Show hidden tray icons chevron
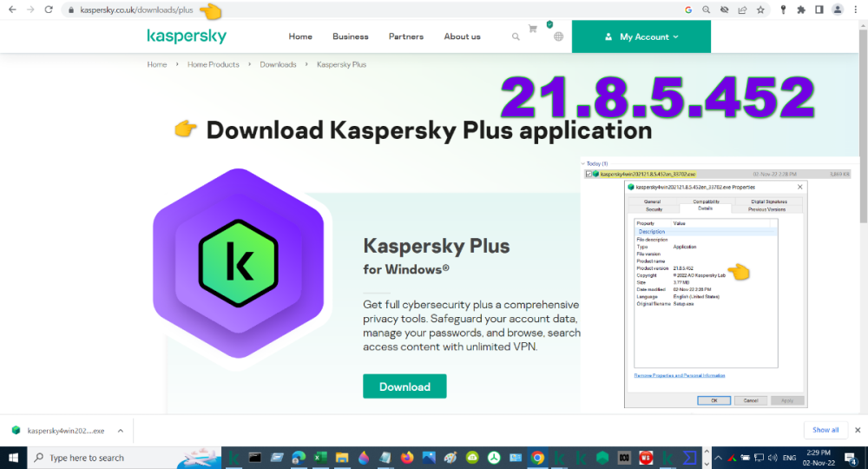This screenshot has height=469, width=868. pyautogui.click(x=718, y=458)
